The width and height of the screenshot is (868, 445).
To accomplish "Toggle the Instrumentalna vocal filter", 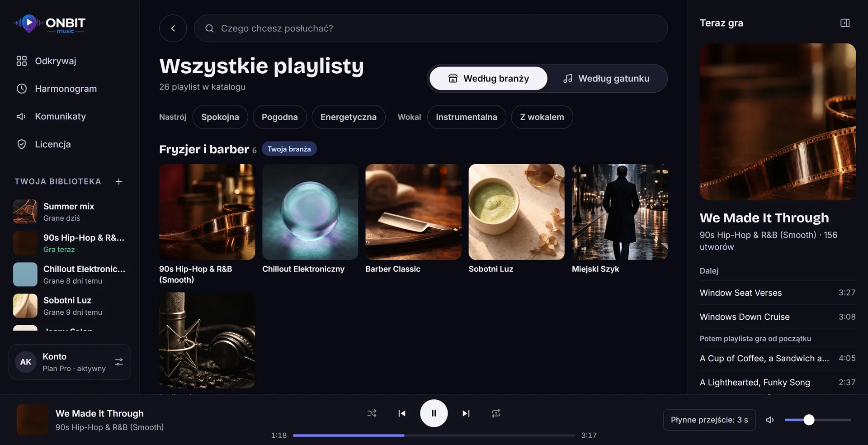I will pos(467,117).
